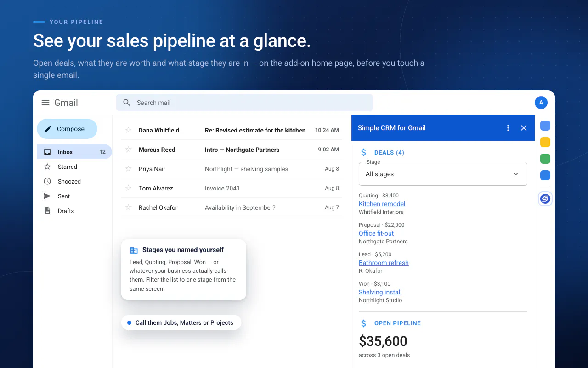
Task: Open the green add-on icon in sidebar
Action: tap(545, 159)
